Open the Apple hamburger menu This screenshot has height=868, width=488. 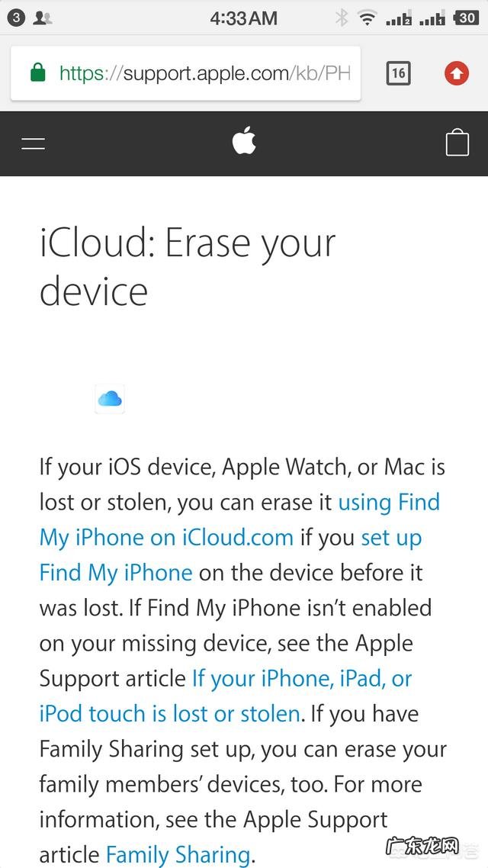34,143
